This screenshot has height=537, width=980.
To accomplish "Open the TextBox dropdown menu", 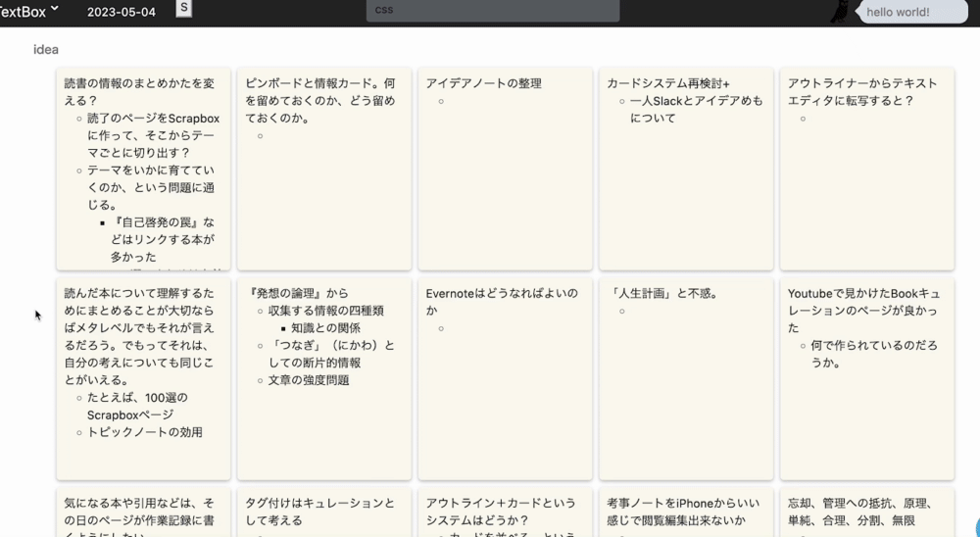I will [28, 11].
